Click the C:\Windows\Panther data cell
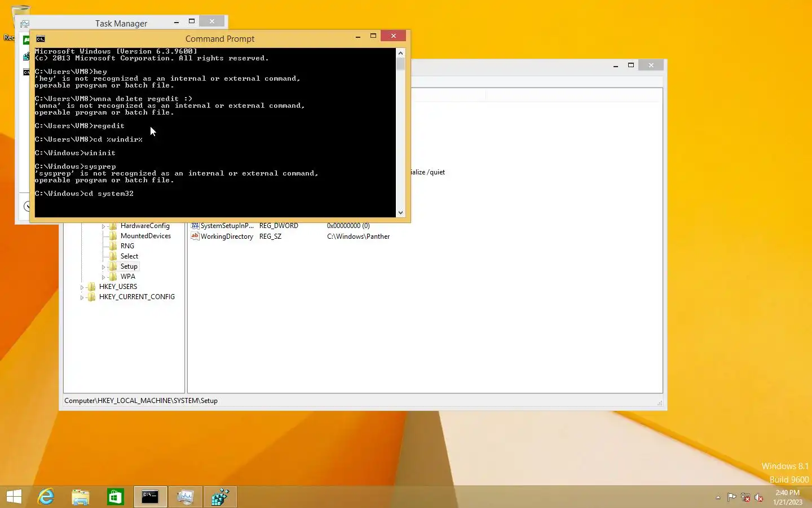The image size is (812, 508). coord(358,237)
